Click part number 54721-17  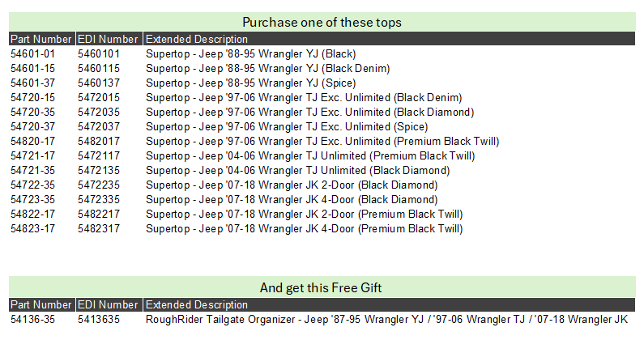coord(32,156)
